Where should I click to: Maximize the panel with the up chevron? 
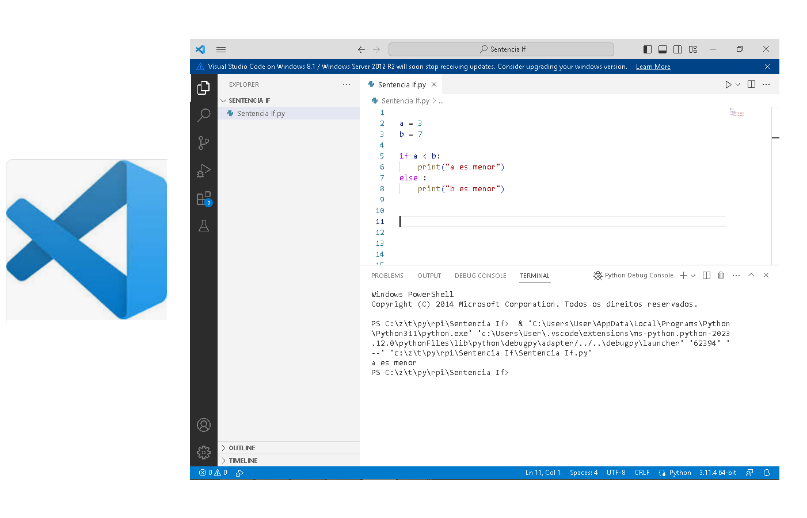[x=751, y=275]
